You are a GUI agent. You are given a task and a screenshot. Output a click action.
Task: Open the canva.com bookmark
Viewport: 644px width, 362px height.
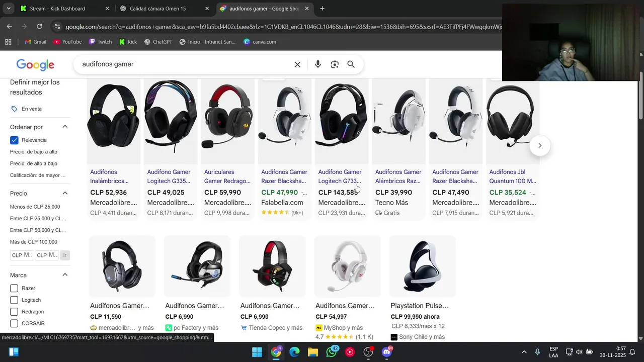click(260, 42)
